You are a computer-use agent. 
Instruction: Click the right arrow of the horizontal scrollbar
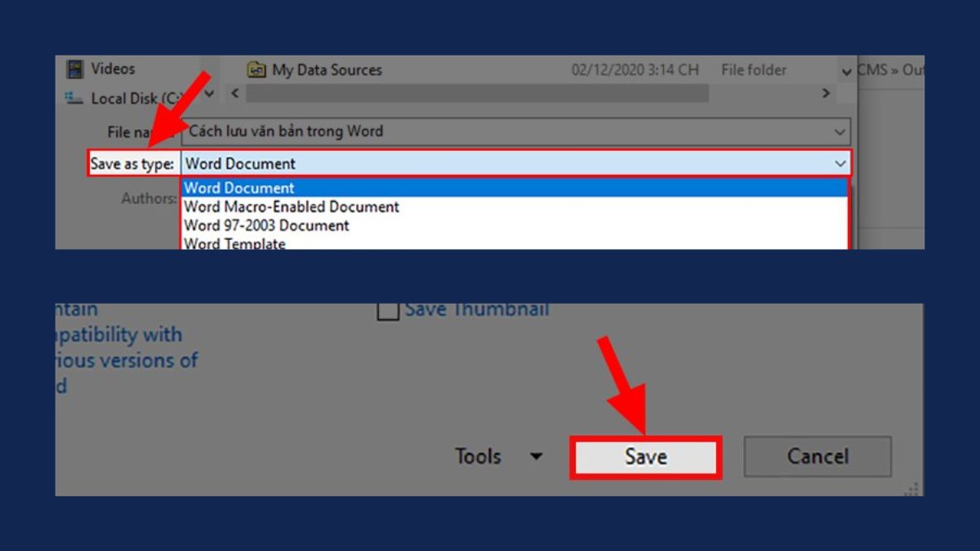pyautogui.click(x=826, y=93)
